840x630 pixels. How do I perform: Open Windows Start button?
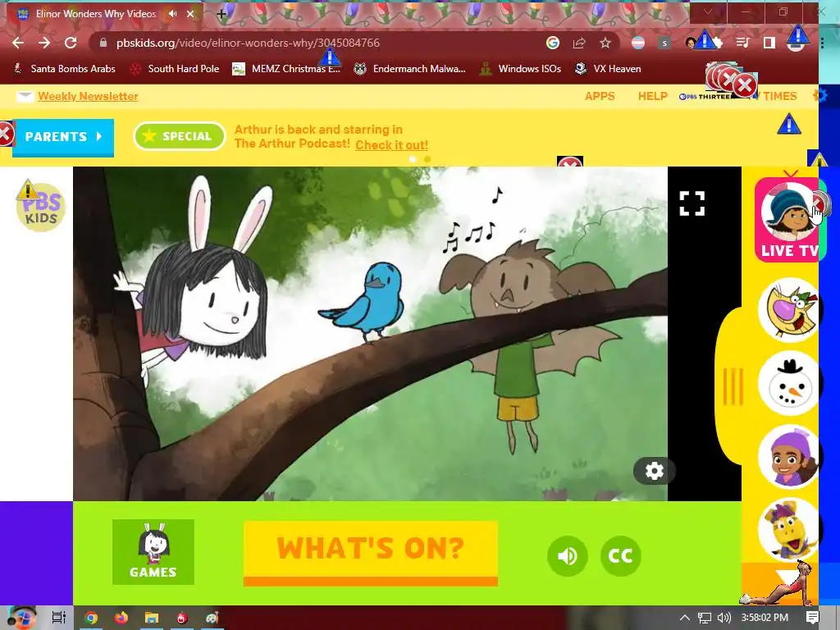[21, 618]
